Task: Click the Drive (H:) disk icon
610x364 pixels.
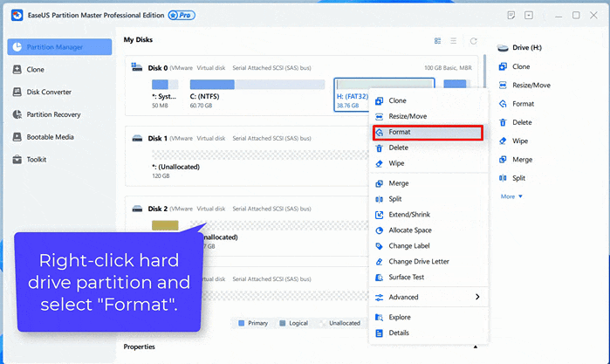Action: [x=503, y=48]
